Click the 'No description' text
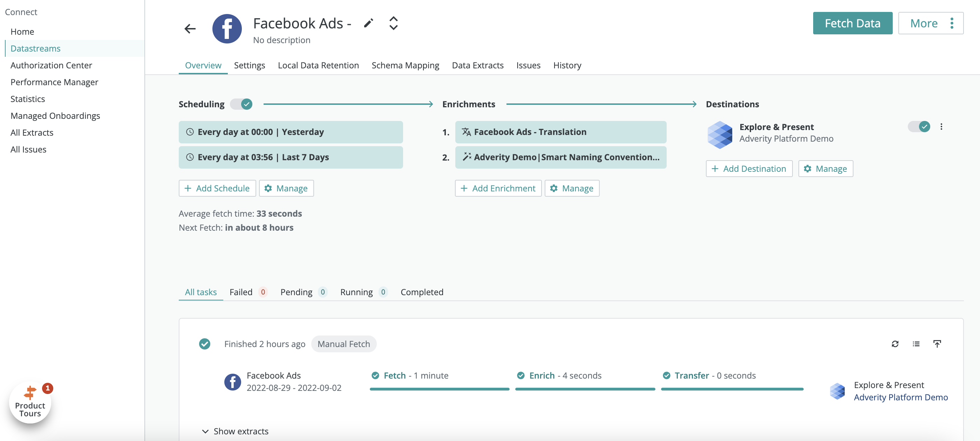The width and height of the screenshot is (980, 441). [281, 40]
